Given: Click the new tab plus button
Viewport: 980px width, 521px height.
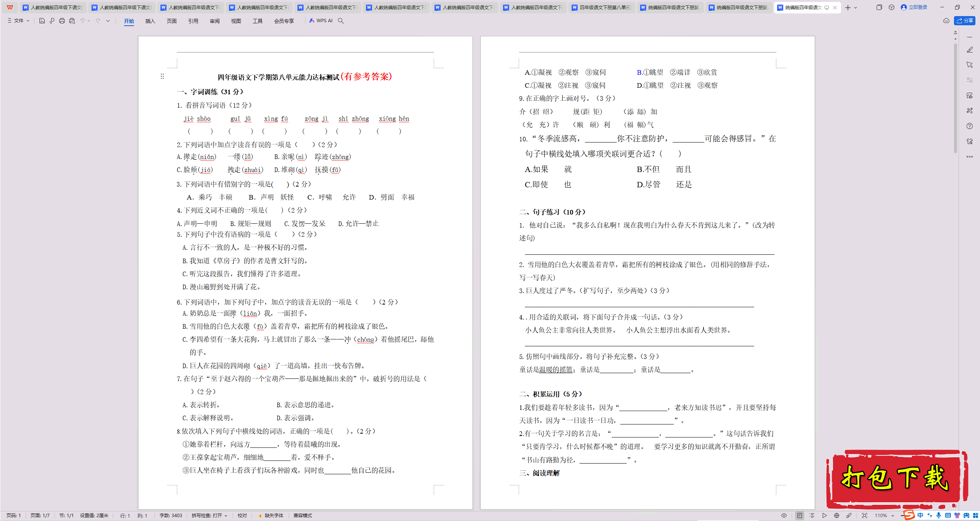Looking at the screenshot, I should click(x=848, y=7).
